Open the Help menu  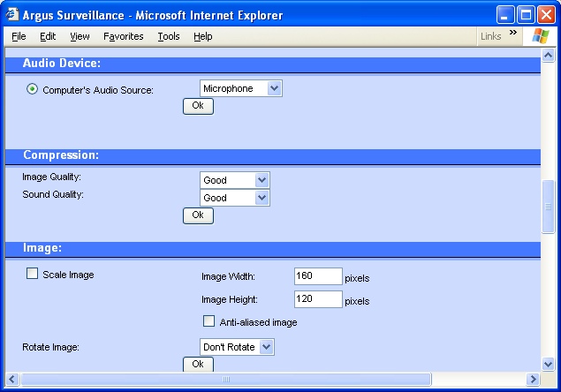pos(203,36)
